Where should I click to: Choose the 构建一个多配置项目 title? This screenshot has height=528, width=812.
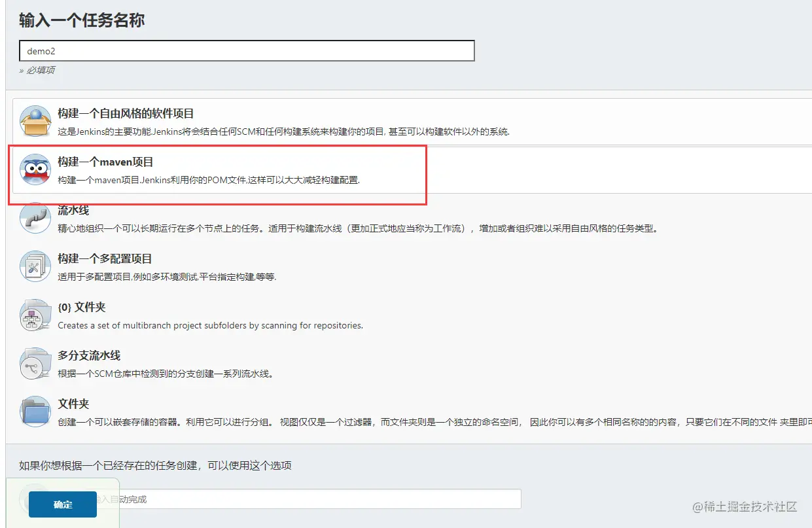[105, 259]
